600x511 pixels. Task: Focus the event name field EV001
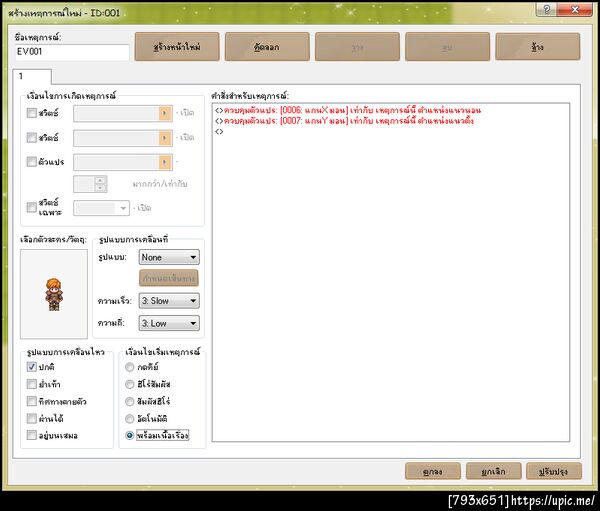tap(72, 52)
